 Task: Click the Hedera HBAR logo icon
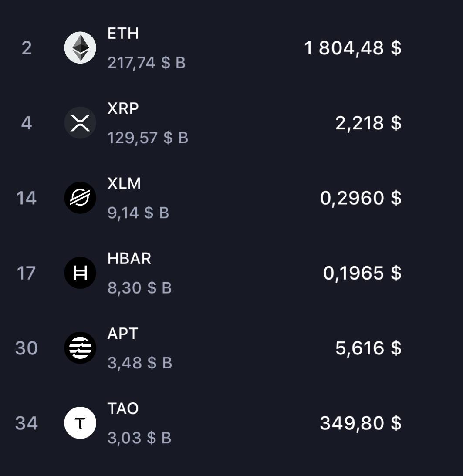(x=80, y=273)
